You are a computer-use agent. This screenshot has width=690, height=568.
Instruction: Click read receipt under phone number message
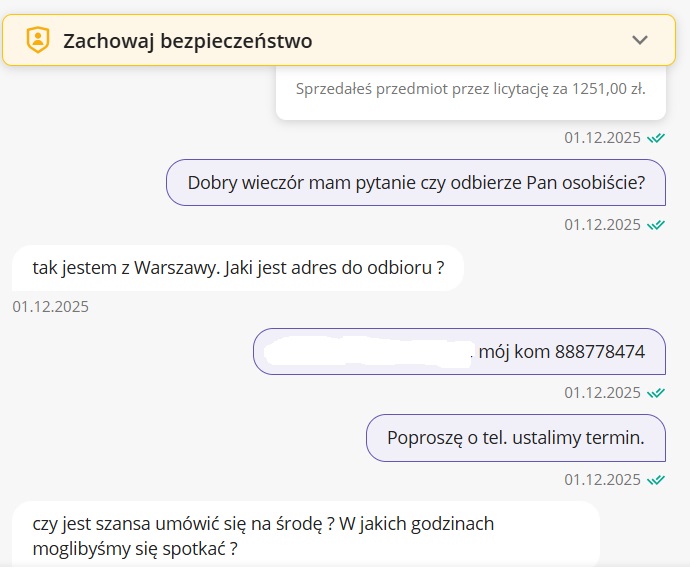coord(656,393)
